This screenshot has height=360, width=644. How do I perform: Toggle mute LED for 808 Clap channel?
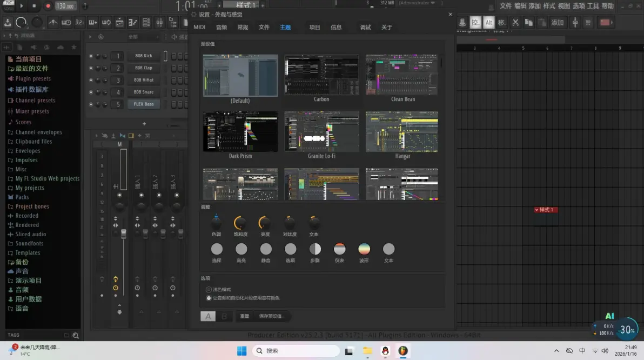point(91,68)
